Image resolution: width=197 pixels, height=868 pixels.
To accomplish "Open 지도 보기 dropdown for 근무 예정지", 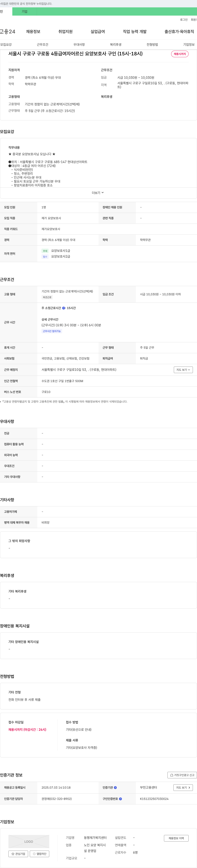I will [x=183, y=370].
